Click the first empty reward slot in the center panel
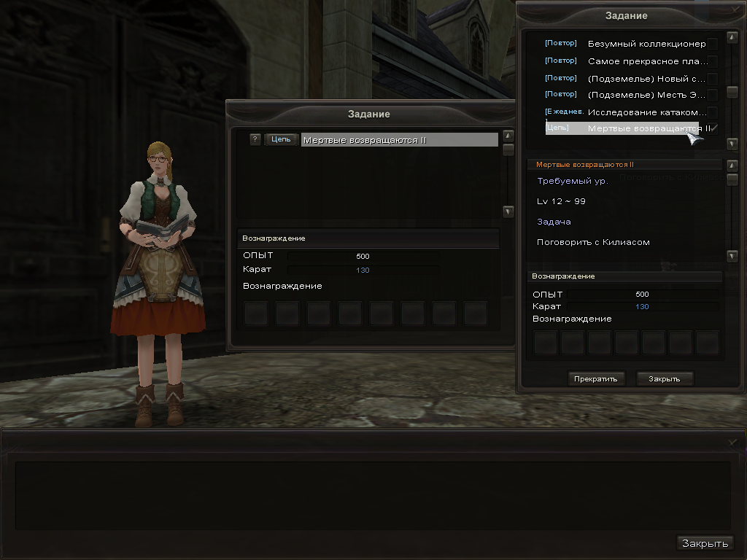 255,314
